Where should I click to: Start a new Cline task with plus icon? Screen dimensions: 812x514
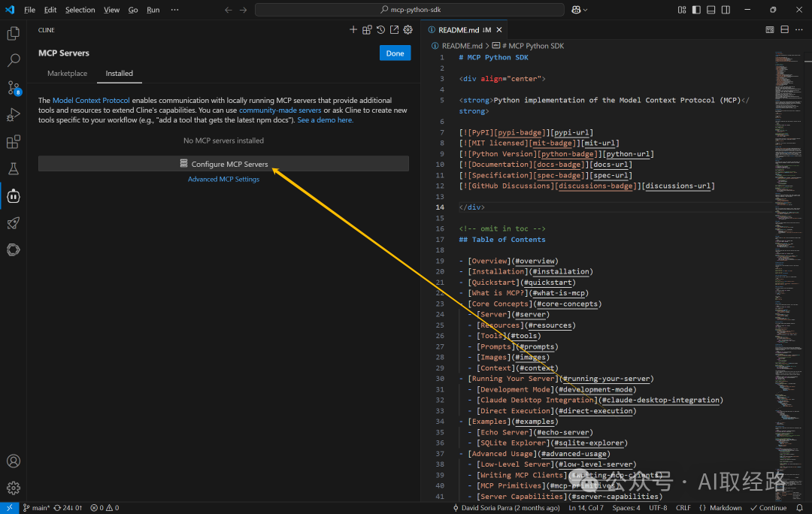click(353, 30)
